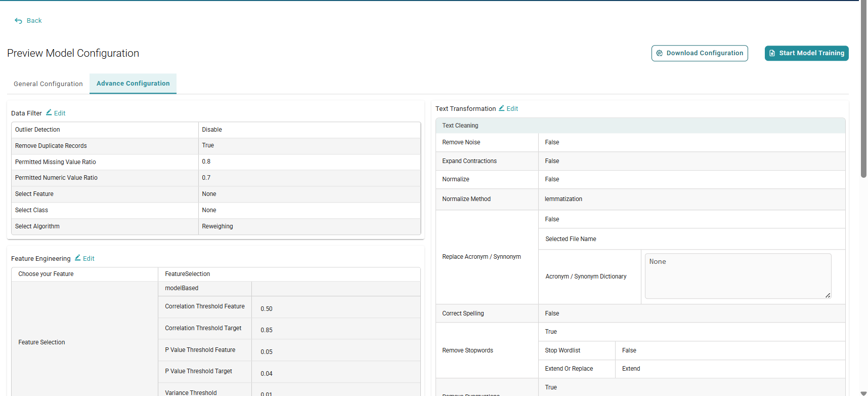Click the Acronym / Synonym Dictionary text box
The image size is (868, 396).
(738, 276)
